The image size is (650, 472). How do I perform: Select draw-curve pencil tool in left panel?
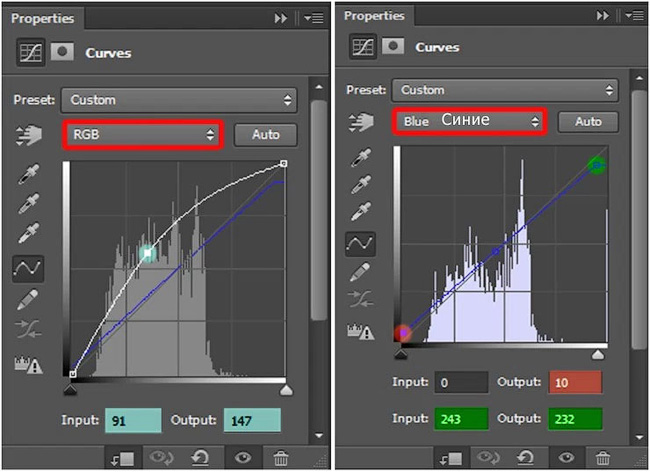[x=28, y=299]
